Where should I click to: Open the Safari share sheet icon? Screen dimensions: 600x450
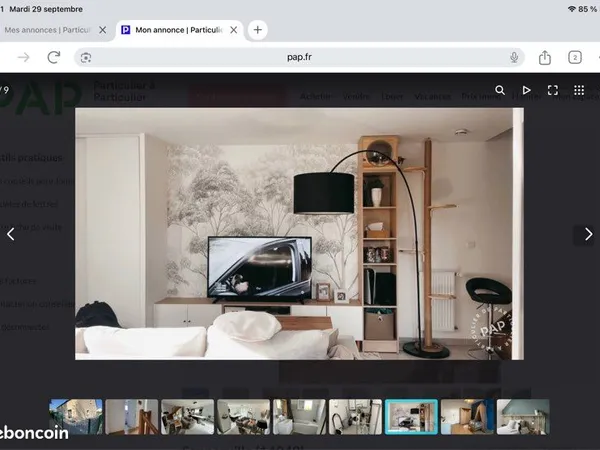(x=545, y=57)
